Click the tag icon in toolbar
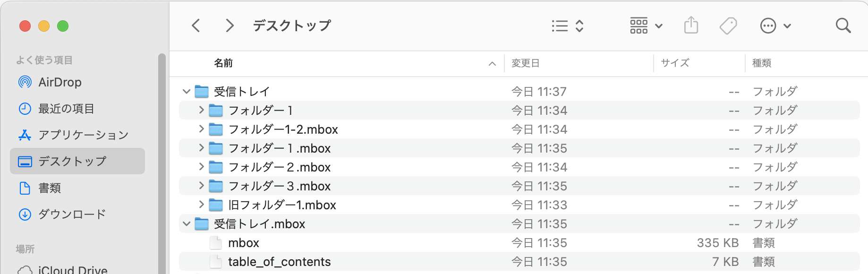 click(728, 26)
